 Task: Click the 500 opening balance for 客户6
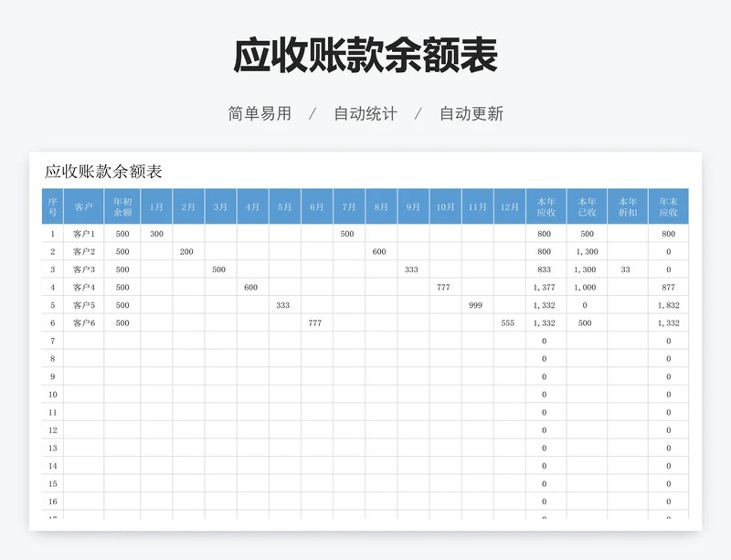pyautogui.click(x=122, y=323)
